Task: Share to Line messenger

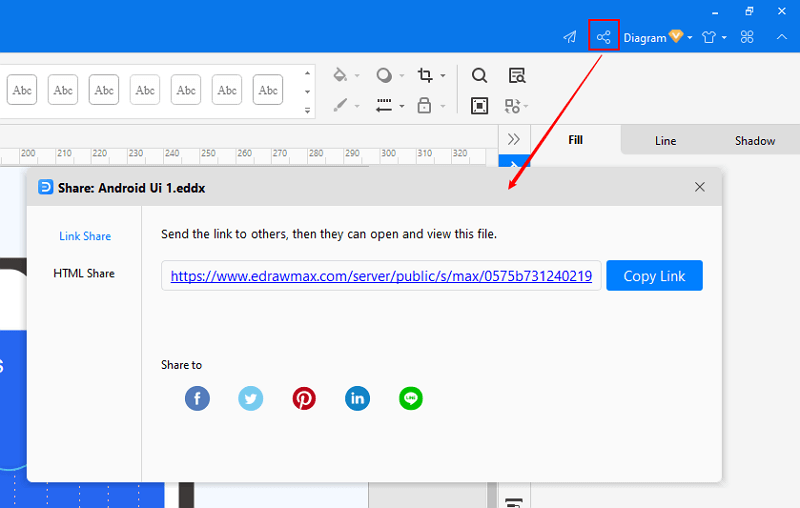Action: (411, 398)
